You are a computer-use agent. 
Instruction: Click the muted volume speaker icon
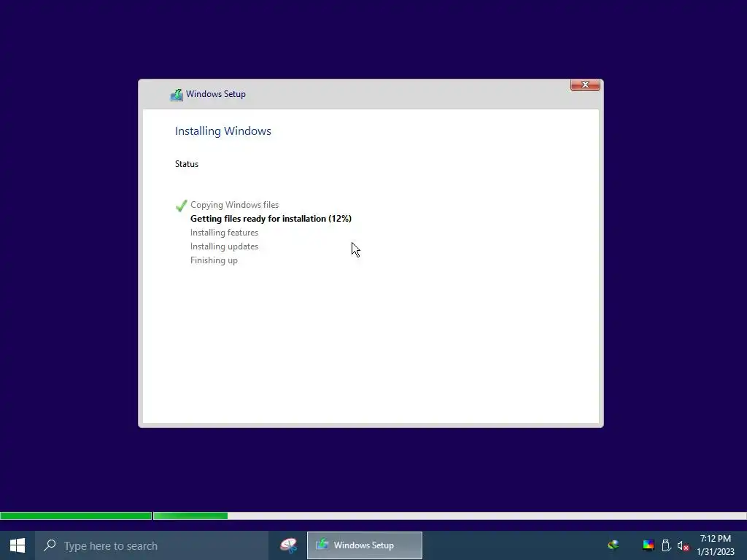(x=683, y=545)
